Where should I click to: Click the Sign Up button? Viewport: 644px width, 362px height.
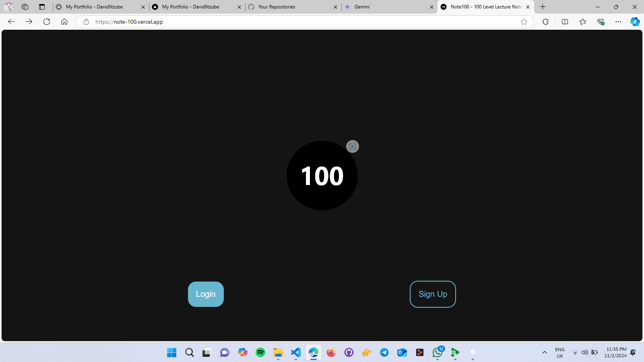point(433,294)
